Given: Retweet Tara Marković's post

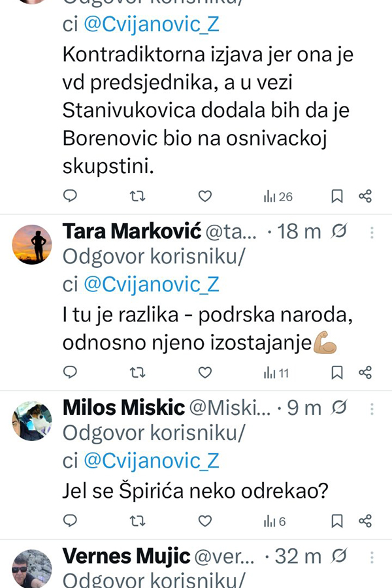Looking at the screenshot, I should (137, 372).
